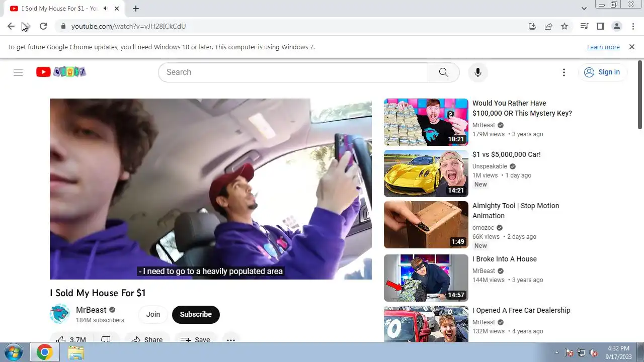Click the Sign in button
Image resolution: width=644 pixels, height=362 pixels.
tap(602, 72)
